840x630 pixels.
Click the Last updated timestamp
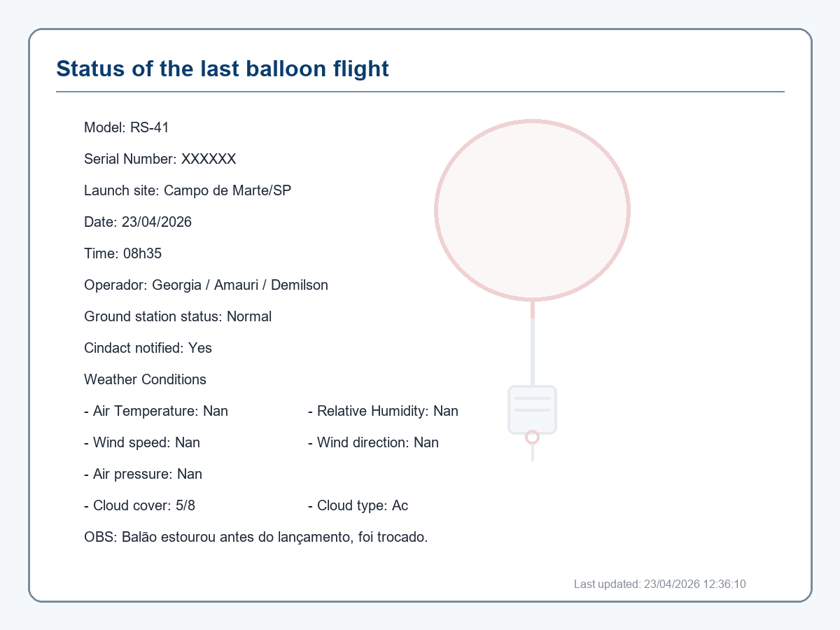click(x=660, y=584)
